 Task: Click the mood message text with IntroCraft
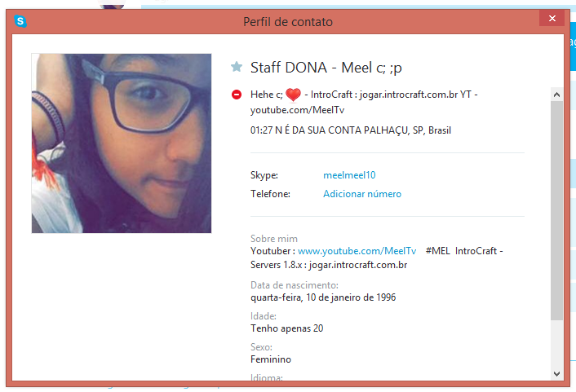pyautogui.click(x=364, y=102)
